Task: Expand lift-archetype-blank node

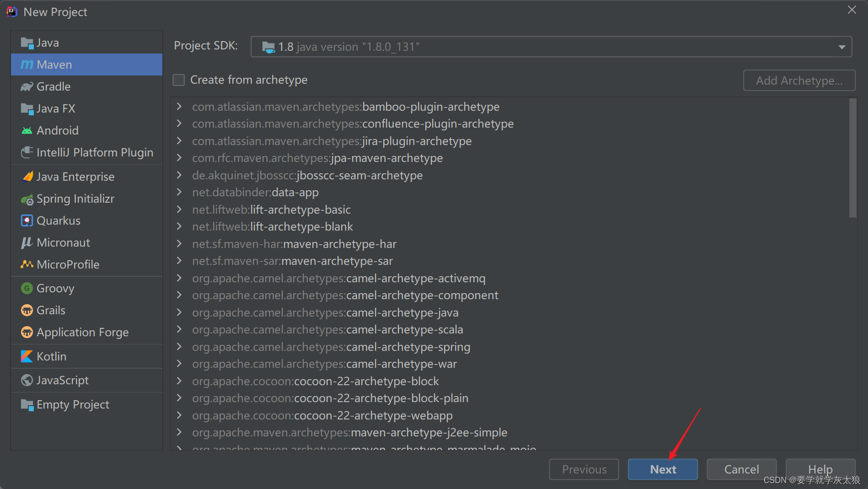Action: pyautogui.click(x=179, y=226)
